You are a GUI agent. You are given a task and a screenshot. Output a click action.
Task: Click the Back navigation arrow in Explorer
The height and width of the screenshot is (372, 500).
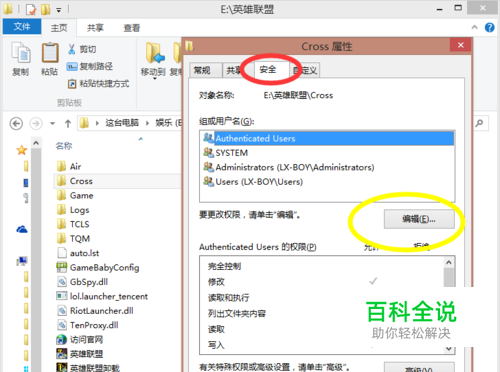[16, 124]
